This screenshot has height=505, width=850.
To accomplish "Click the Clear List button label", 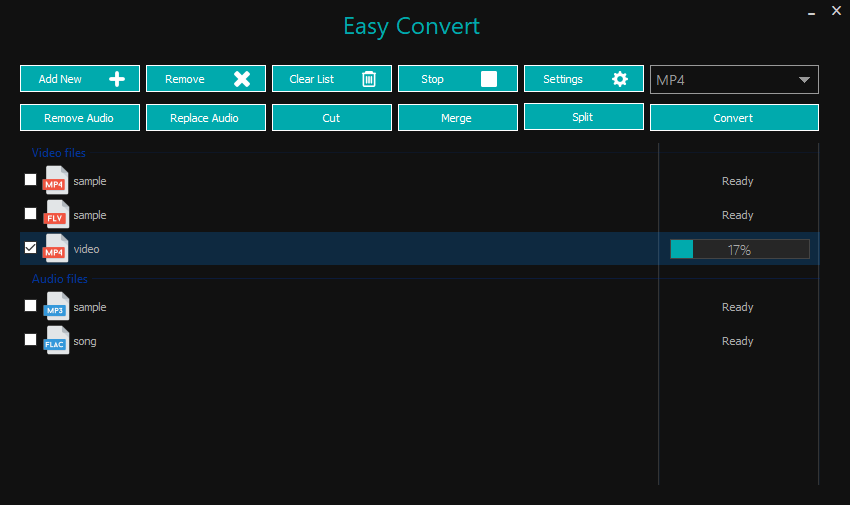I will click(312, 79).
